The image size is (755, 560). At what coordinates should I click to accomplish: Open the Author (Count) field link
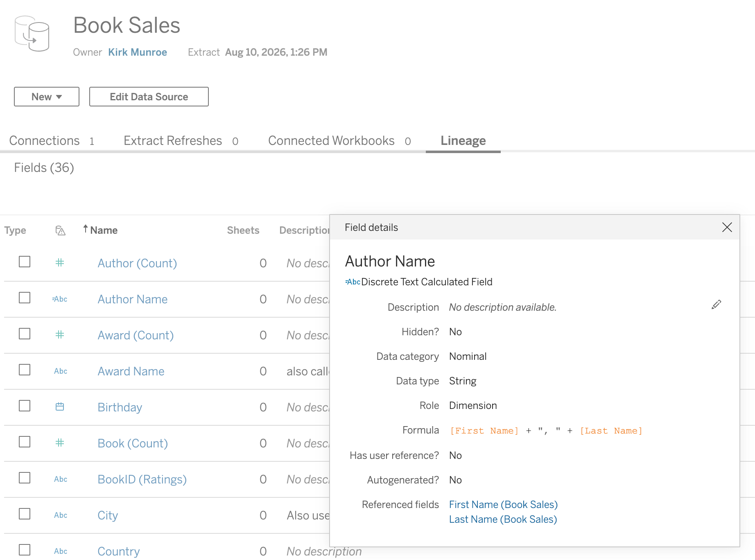137,263
